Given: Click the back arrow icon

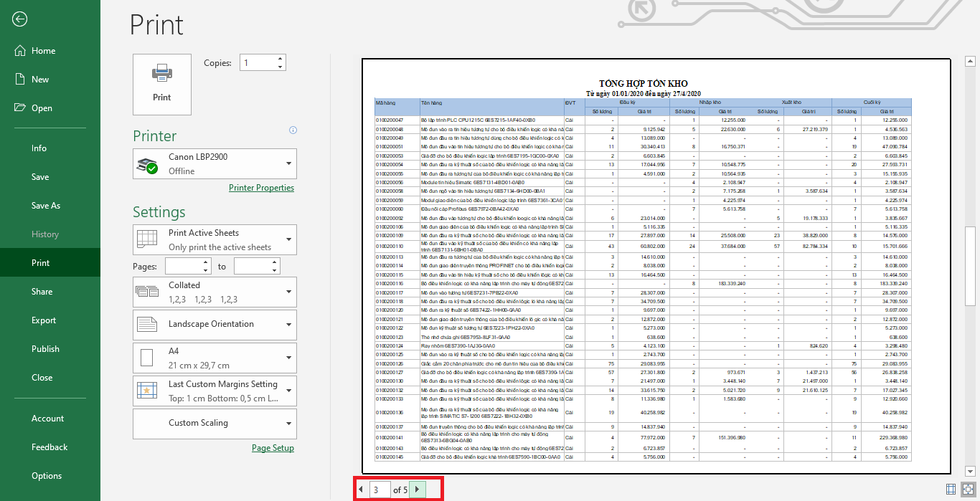Looking at the screenshot, I should point(19,19).
